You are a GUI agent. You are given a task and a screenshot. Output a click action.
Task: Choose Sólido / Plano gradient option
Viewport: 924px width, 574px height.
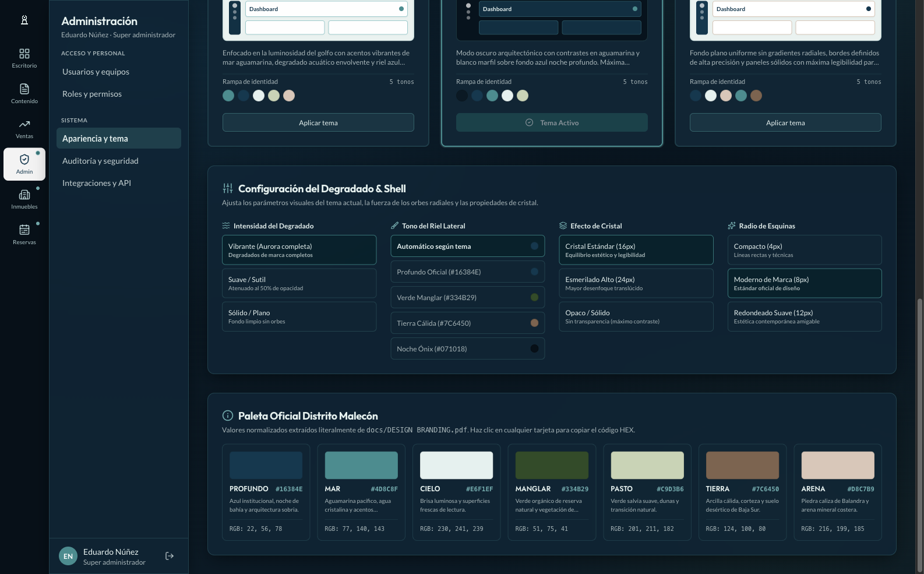pos(299,316)
